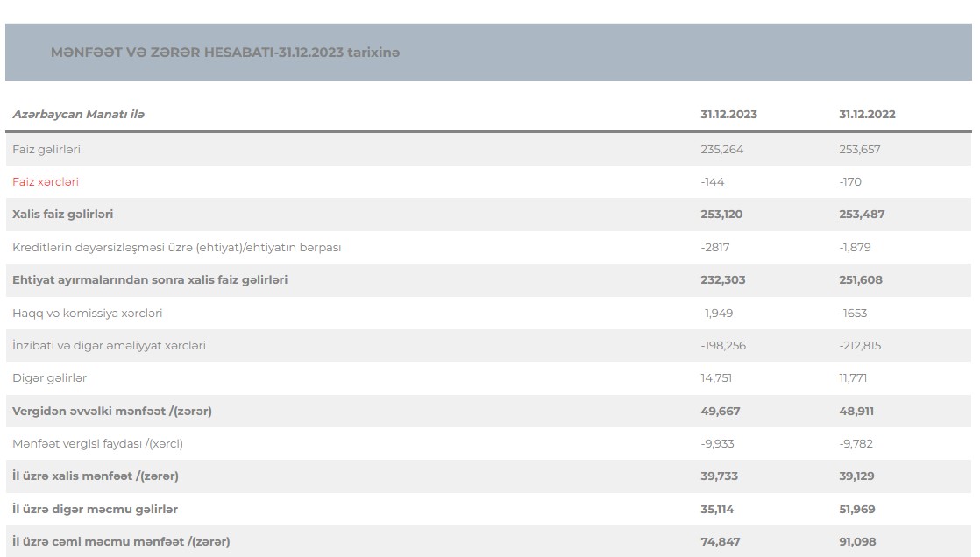Select the 'Xalis faiz gəlirləri' row label
Viewport: 980px width, 557px height.
63,215
